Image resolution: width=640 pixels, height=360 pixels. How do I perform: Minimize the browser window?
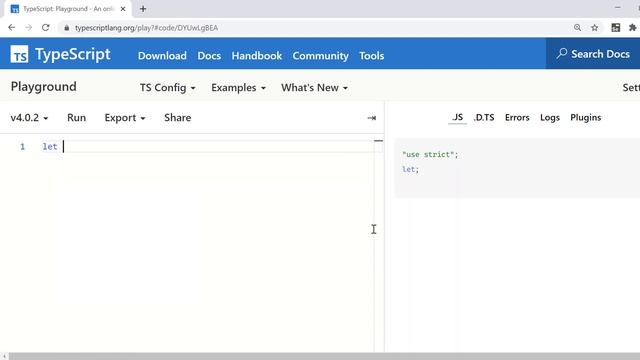point(617,7)
